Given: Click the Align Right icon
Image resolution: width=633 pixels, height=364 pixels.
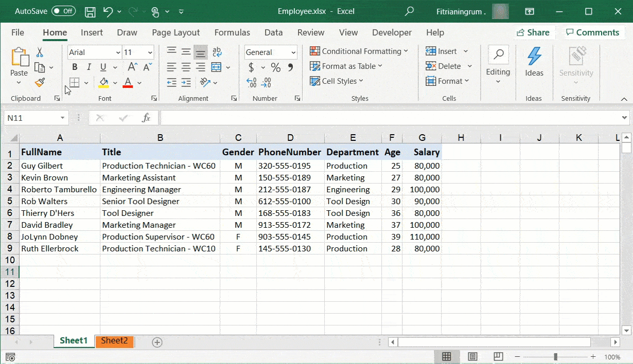Looking at the screenshot, I should (201, 67).
